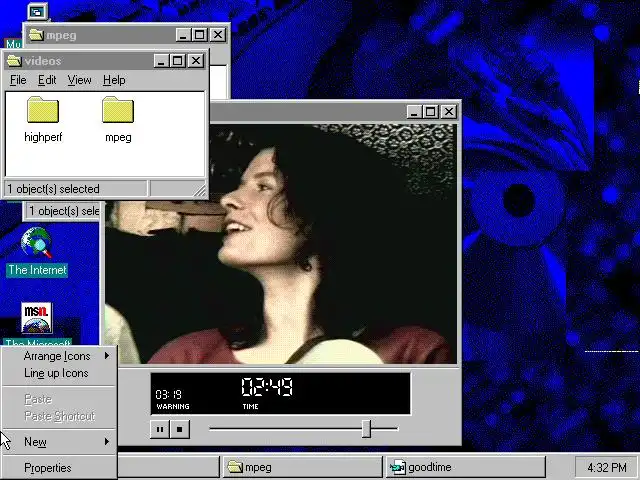Viewport: 640px width, 480px height.
Task: Open the File menu in videos window
Action: 18,80
